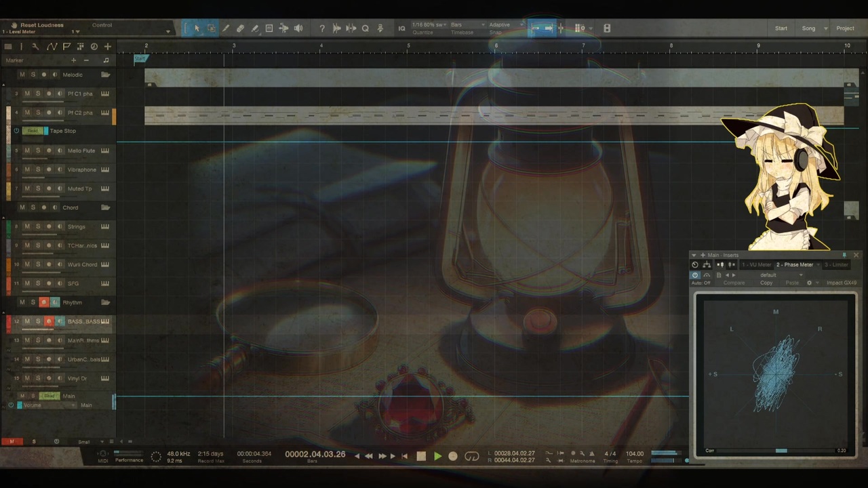
Task: Select the Mute tool
Action: [x=269, y=28]
